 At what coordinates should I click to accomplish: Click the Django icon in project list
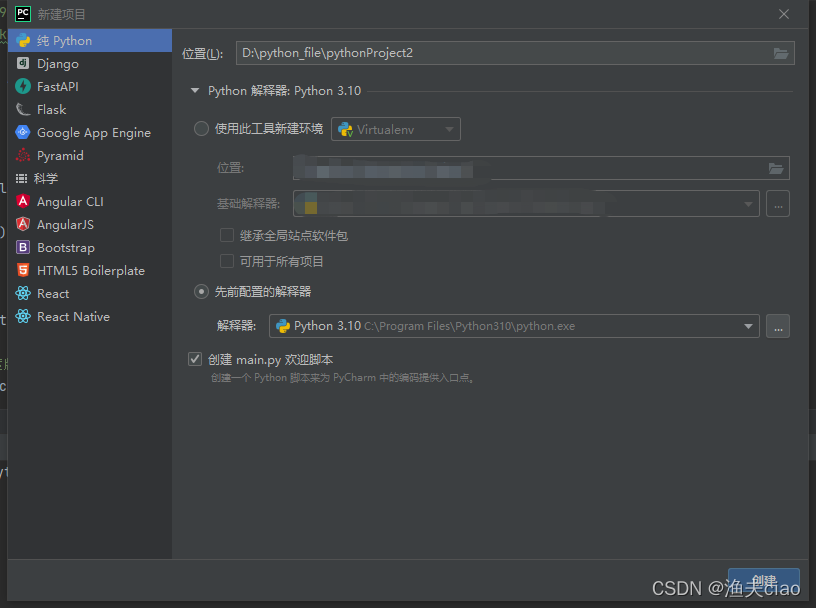click(23, 64)
